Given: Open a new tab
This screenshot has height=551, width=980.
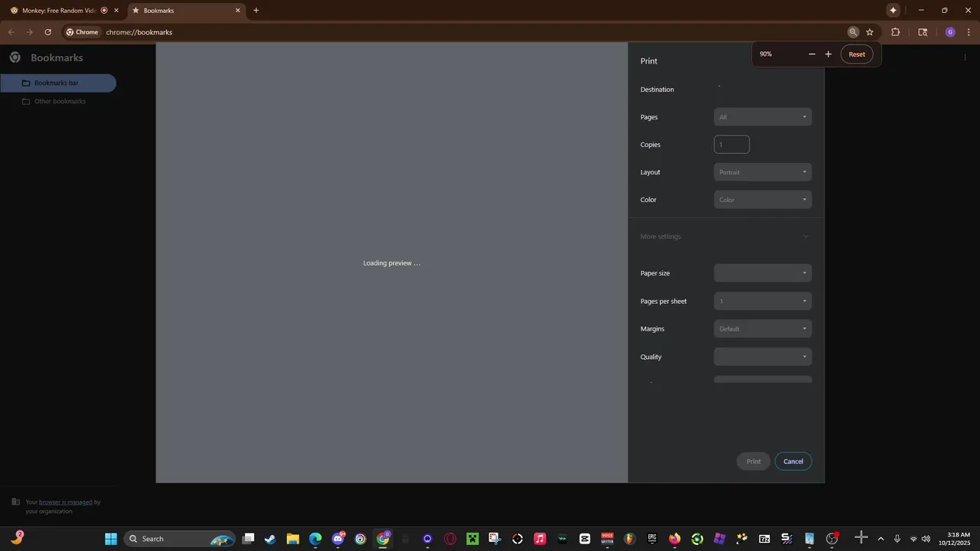Looking at the screenshot, I should pos(256,11).
